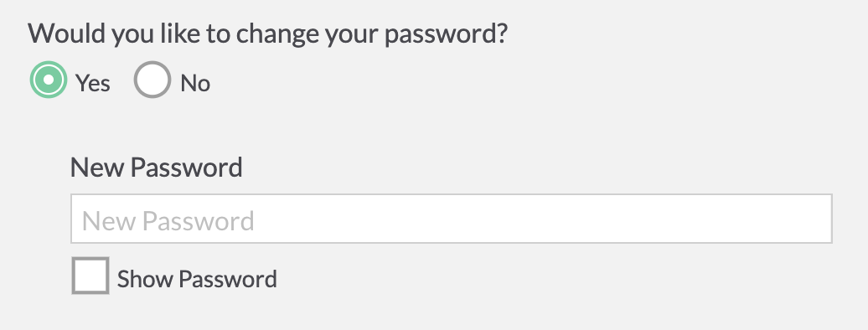The image size is (868, 330).
Task: Place cursor in the white password box
Action: click(x=451, y=219)
